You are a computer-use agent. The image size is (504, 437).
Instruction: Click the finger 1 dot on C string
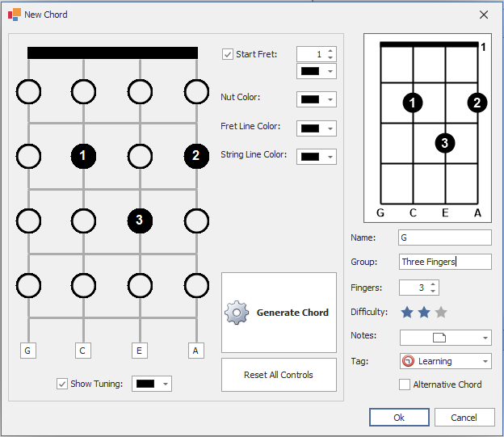tap(83, 155)
